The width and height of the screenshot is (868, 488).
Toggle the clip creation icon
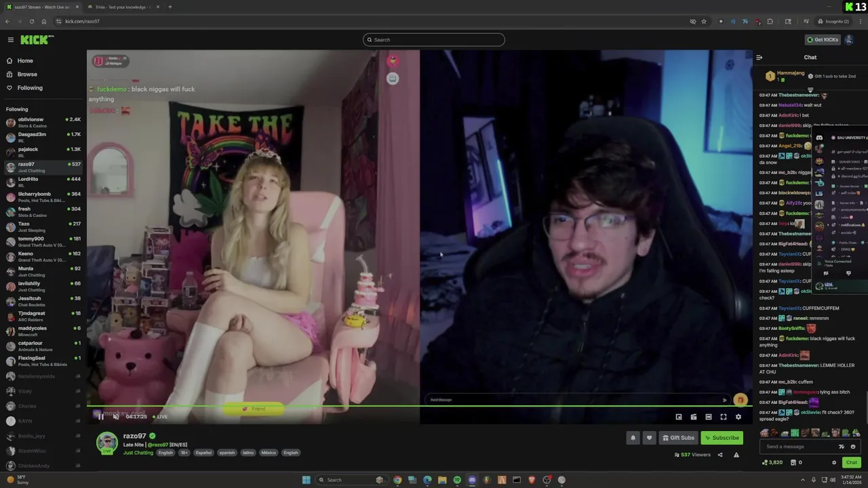[694, 418]
